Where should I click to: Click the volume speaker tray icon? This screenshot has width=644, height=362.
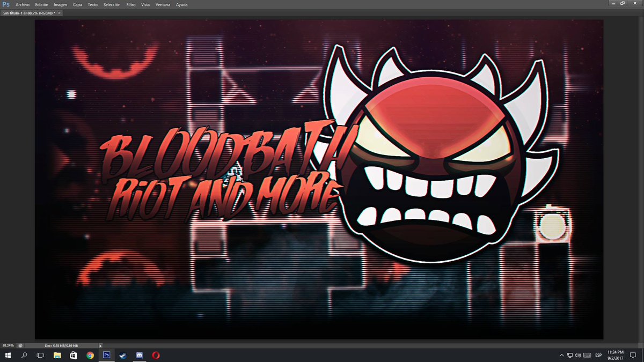577,355
